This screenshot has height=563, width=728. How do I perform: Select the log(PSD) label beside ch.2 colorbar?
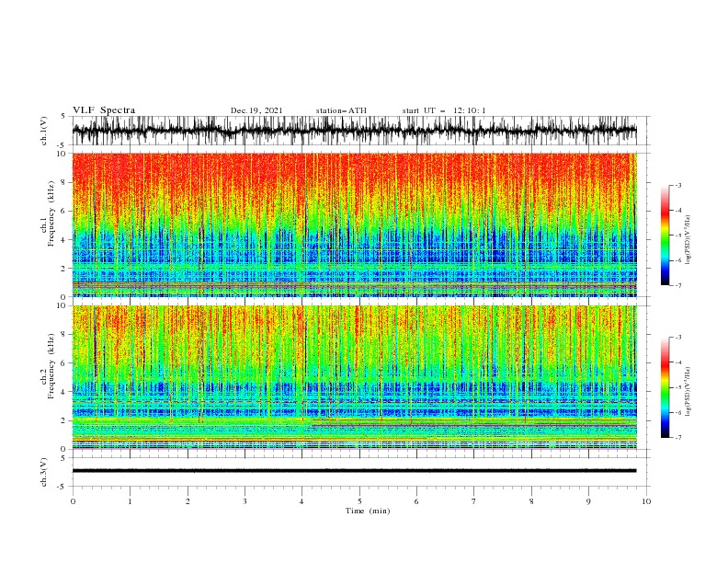tap(689, 392)
